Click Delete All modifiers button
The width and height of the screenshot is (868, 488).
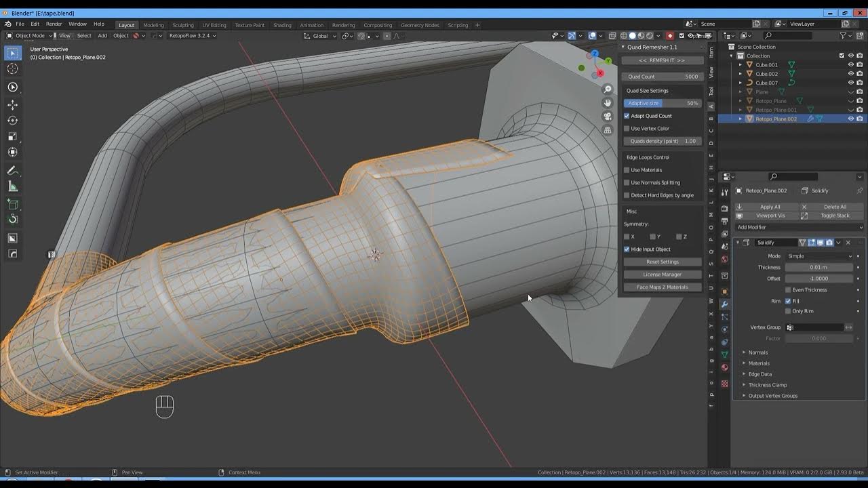[832, 207]
